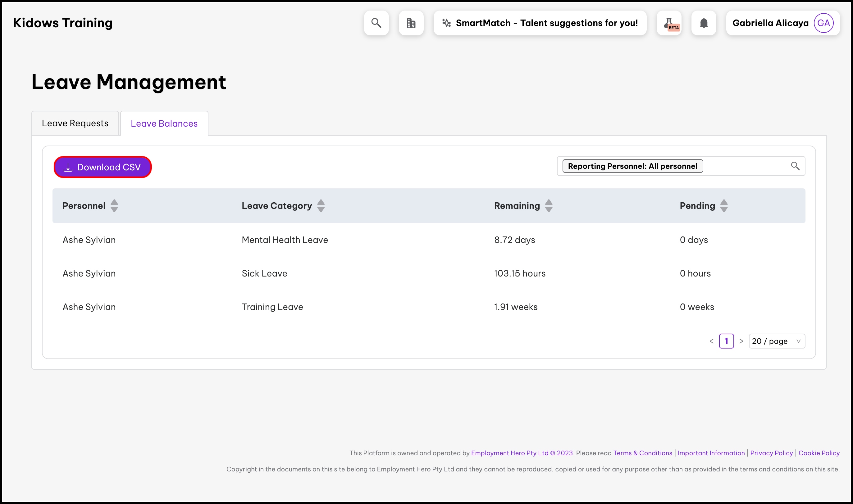Viewport: 853px width, 504px height.
Task: Open Terms & Conditions link
Action: (x=642, y=453)
